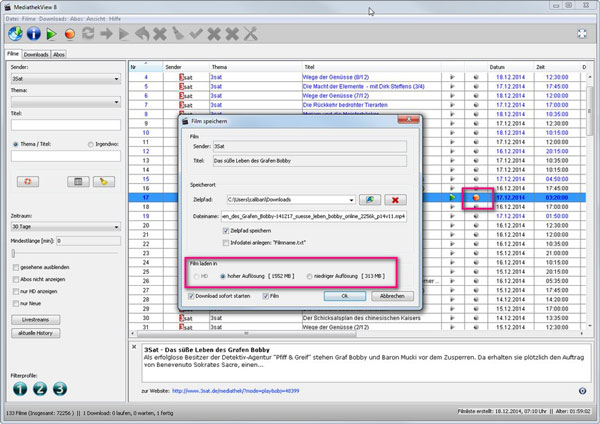
Task: Click the grey refresh arrows toolbar icon
Action: (x=88, y=34)
